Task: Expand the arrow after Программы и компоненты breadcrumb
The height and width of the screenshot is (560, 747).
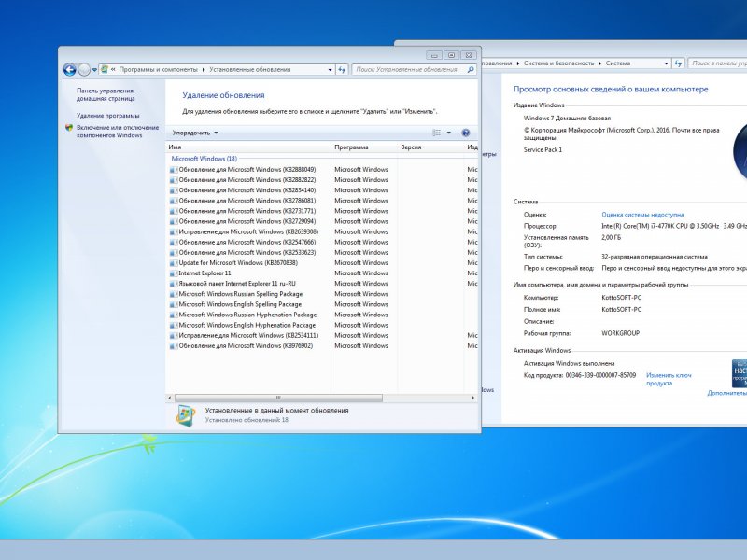Action: coord(204,69)
